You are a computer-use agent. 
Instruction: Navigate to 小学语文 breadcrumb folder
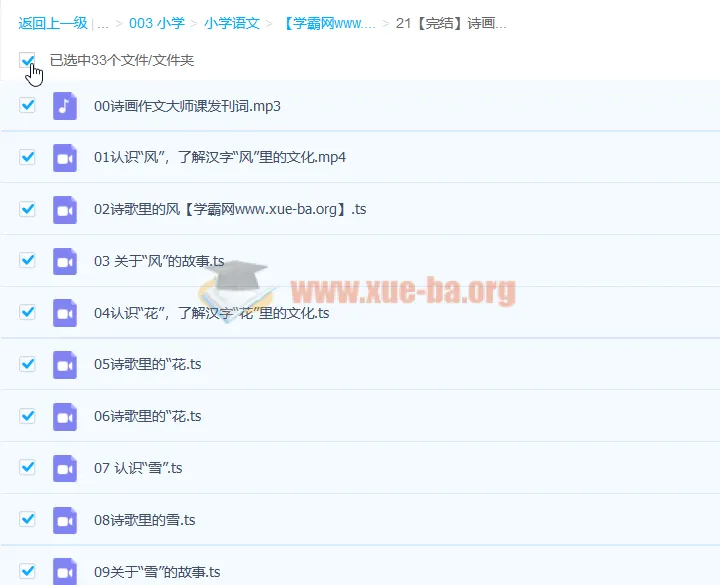[232, 23]
